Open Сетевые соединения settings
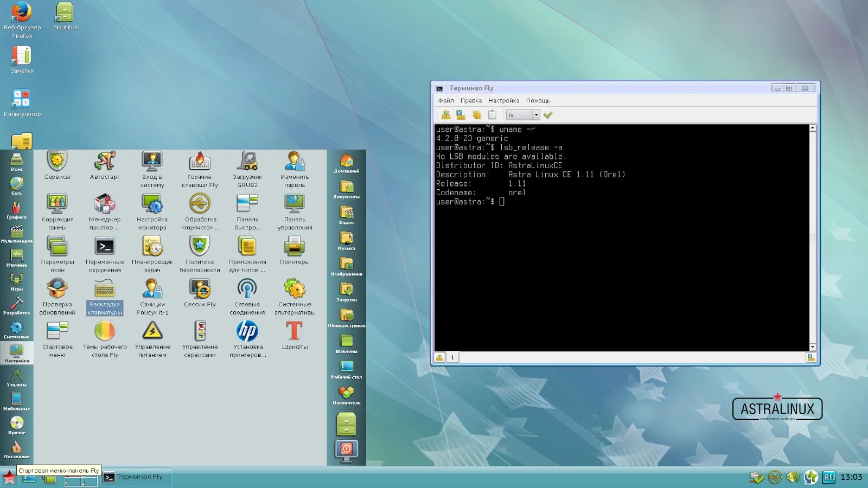 [x=247, y=297]
